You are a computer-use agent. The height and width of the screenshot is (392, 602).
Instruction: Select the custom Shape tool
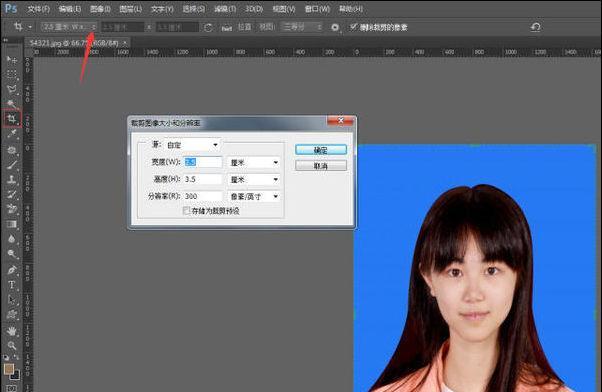(12, 315)
